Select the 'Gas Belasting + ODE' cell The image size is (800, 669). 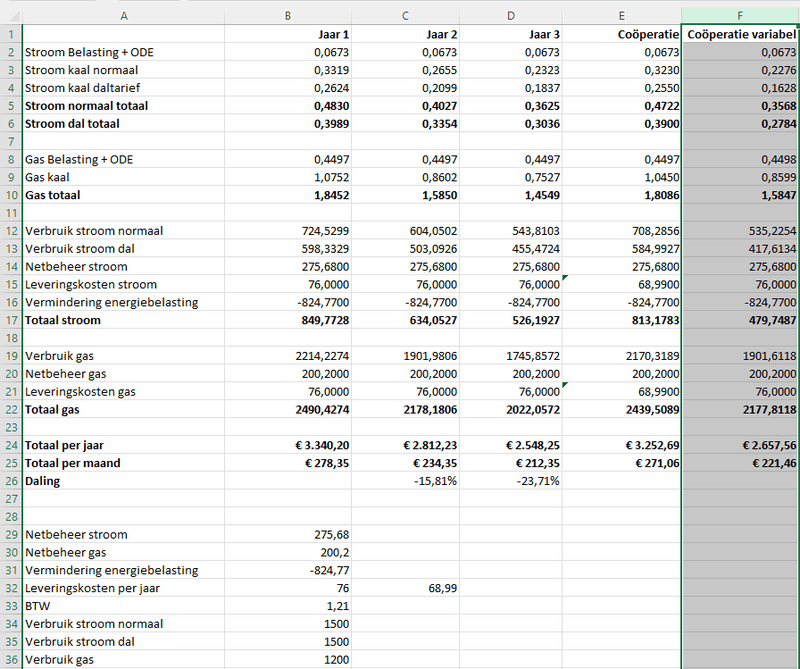(123, 159)
